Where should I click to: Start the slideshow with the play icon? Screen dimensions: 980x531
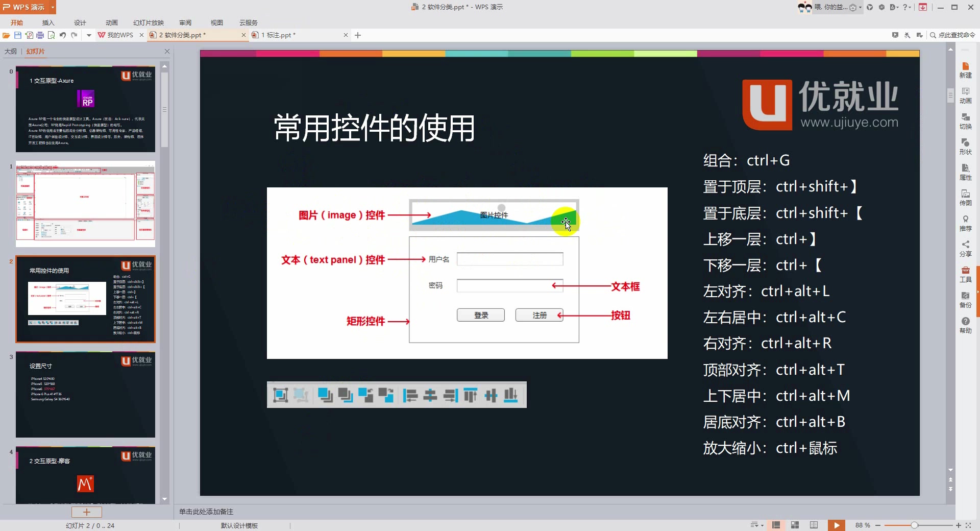[x=837, y=525]
